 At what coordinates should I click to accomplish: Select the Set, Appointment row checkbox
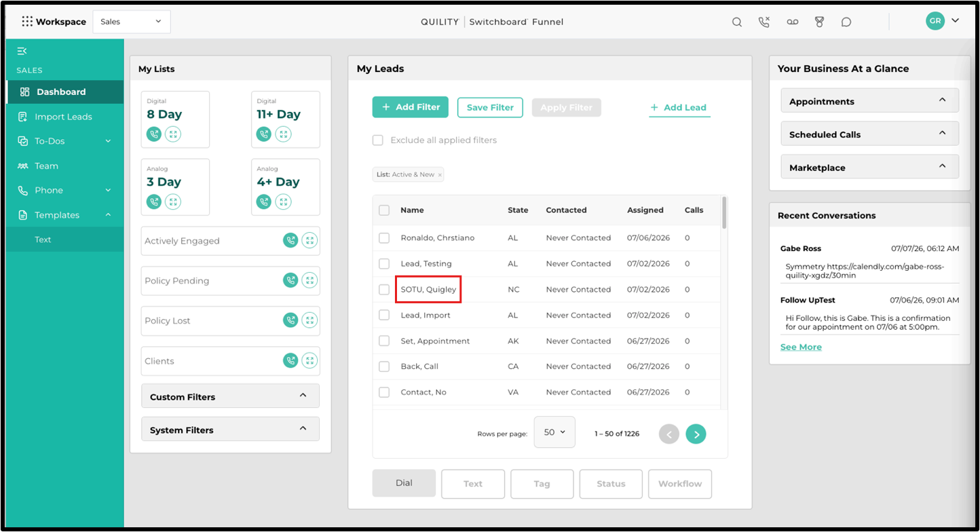(384, 341)
